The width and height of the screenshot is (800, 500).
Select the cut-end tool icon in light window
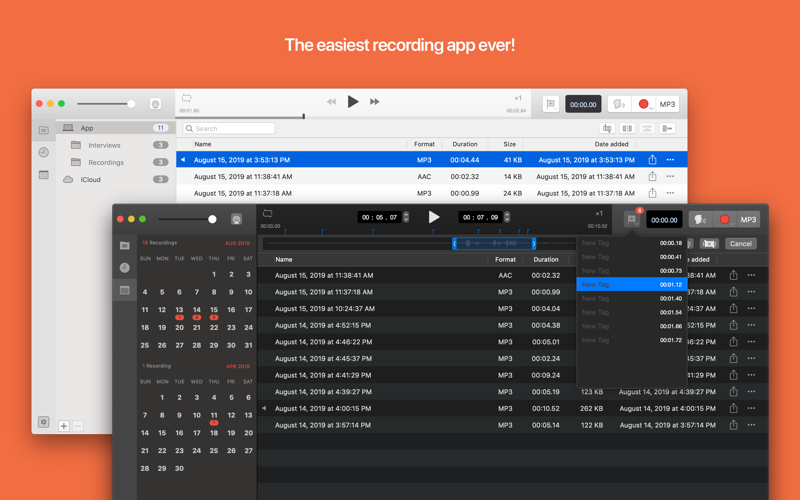(667, 128)
